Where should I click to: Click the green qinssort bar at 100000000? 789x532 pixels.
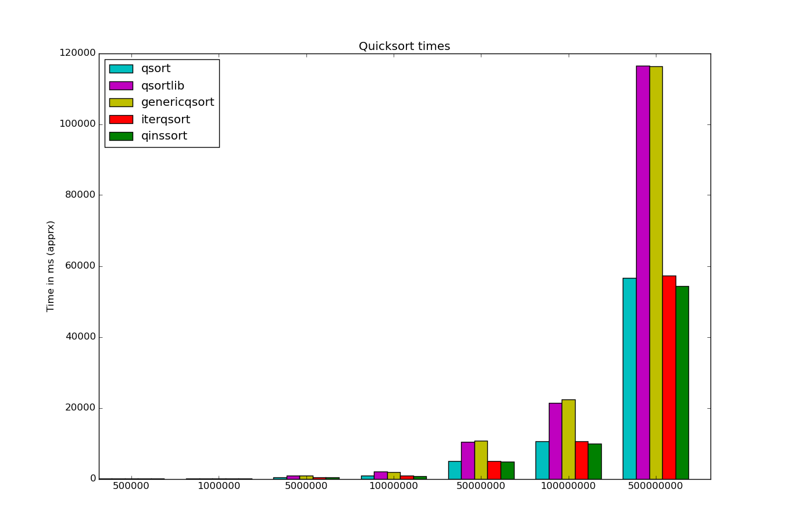click(x=595, y=461)
